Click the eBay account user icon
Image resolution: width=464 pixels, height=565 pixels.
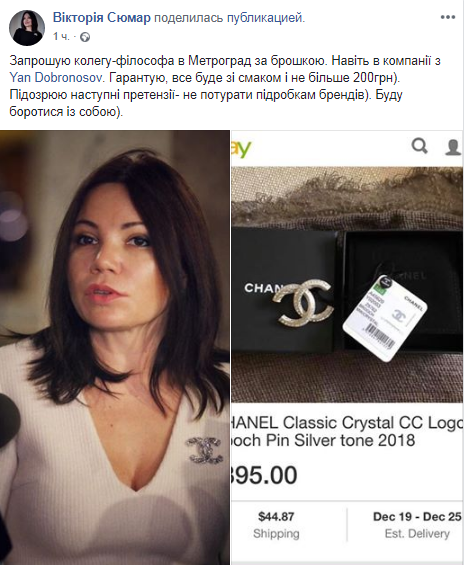[x=453, y=147]
